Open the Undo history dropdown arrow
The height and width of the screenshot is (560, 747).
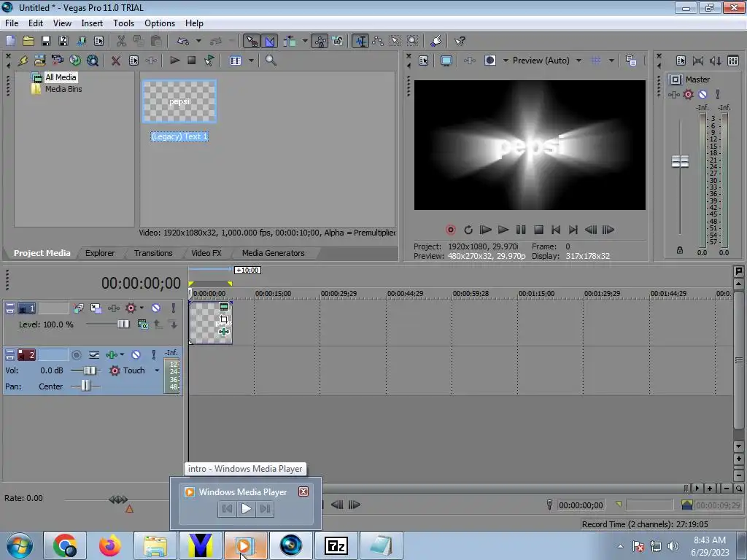(198, 41)
